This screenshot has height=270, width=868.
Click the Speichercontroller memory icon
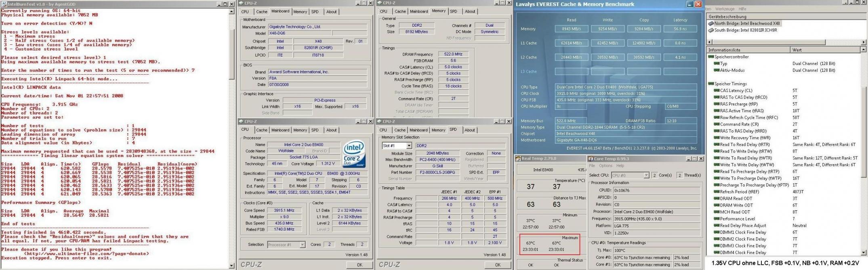click(x=711, y=57)
